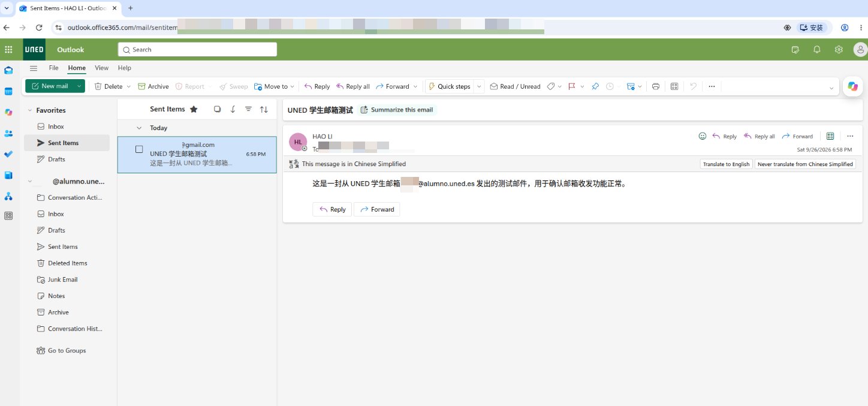Open the Outlook notes feed icon in header
The height and width of the screenshot is (406, 868).
[795, 50]
